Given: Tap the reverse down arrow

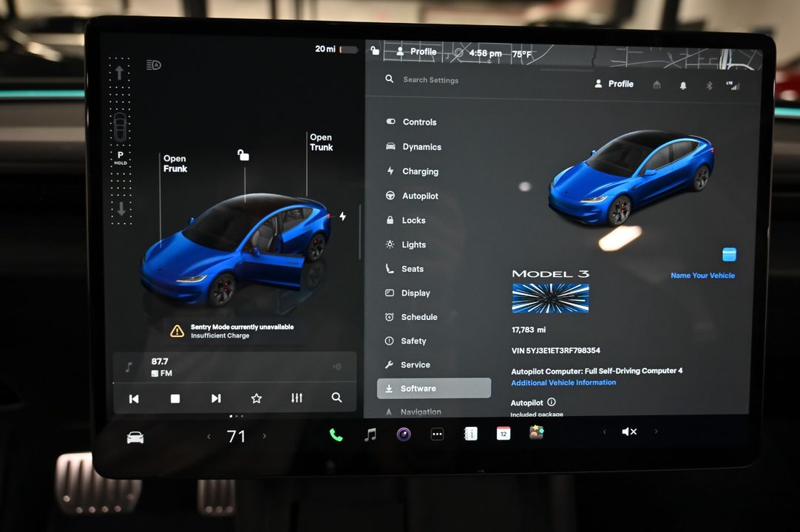Looking at the screenshot, I should pyautogui.click(x=121, y=208).
